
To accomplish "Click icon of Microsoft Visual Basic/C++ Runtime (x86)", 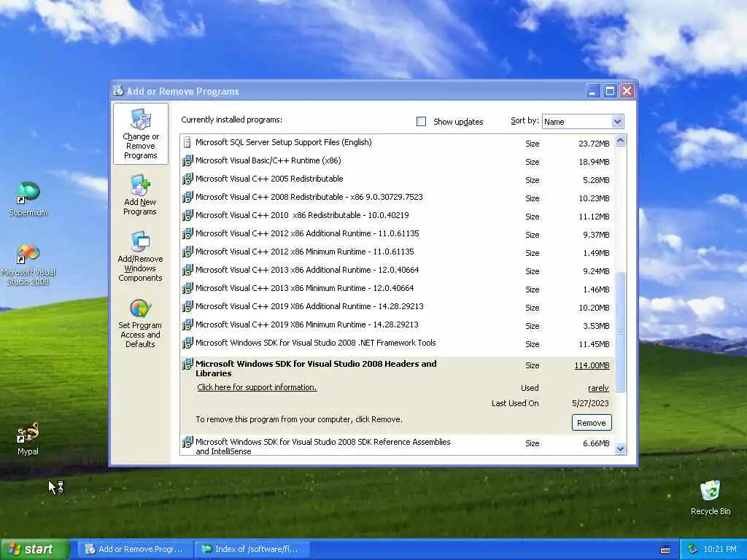I will pos(187,160).
